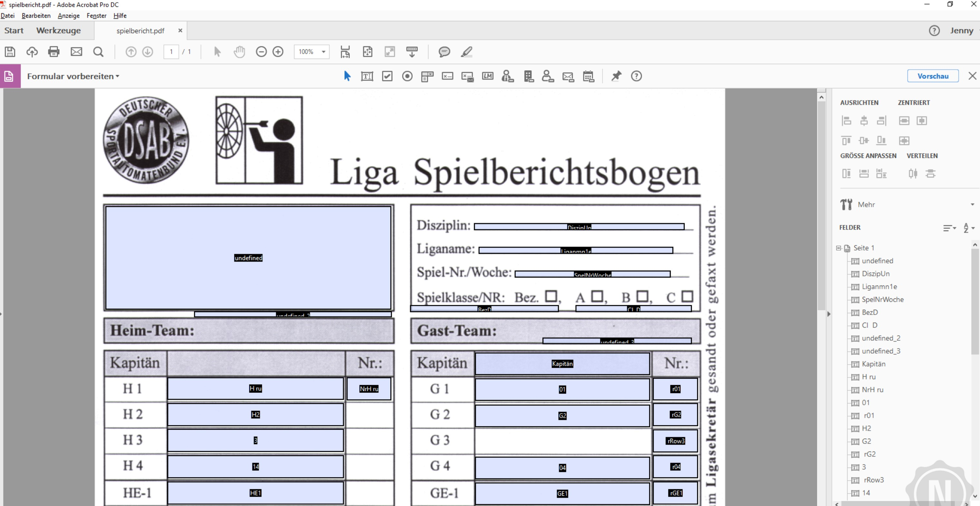
Task: Click the page number input field
Action: click(x=171, y=52)
